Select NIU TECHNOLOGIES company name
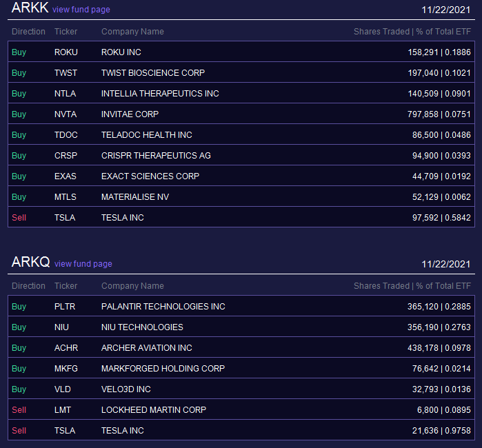The width and height of the screenshot is (482, 448). 142,327
